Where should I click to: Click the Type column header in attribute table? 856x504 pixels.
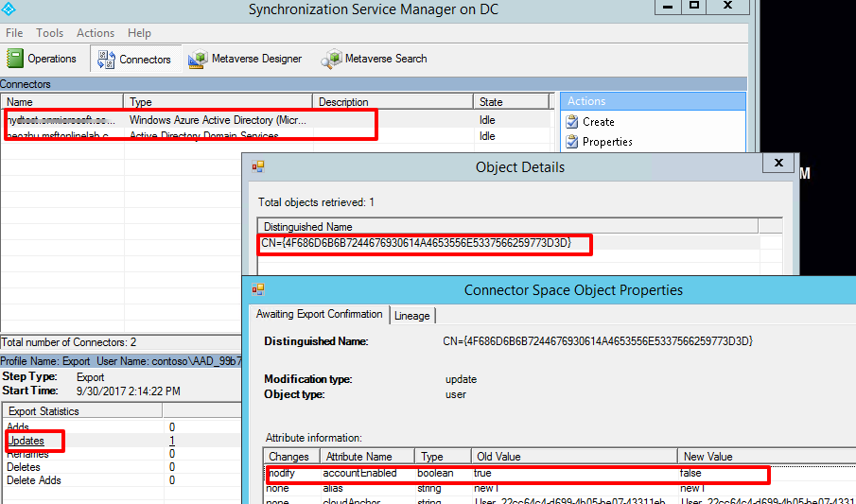click(443, 457)
